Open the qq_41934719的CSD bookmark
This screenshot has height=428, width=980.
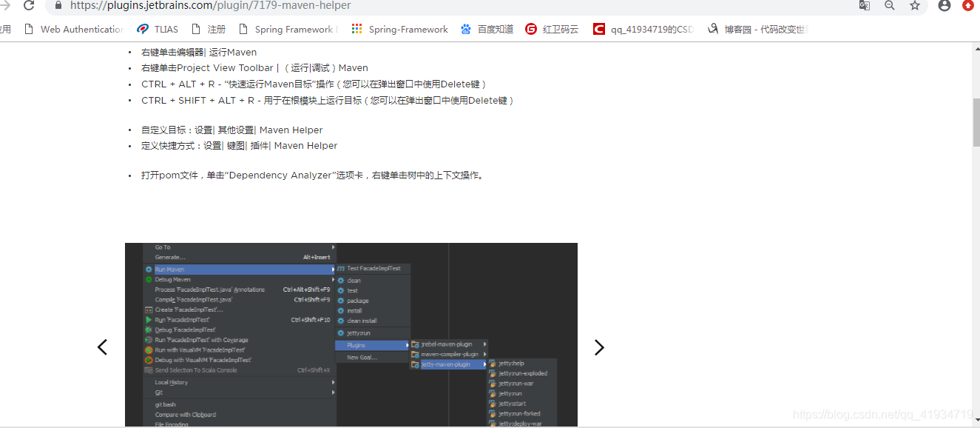643,29
